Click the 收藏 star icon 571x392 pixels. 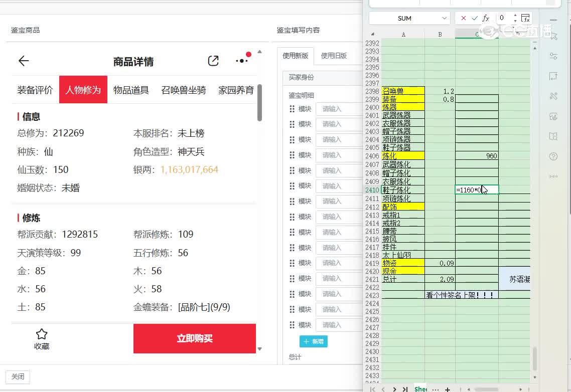[42, 334]
